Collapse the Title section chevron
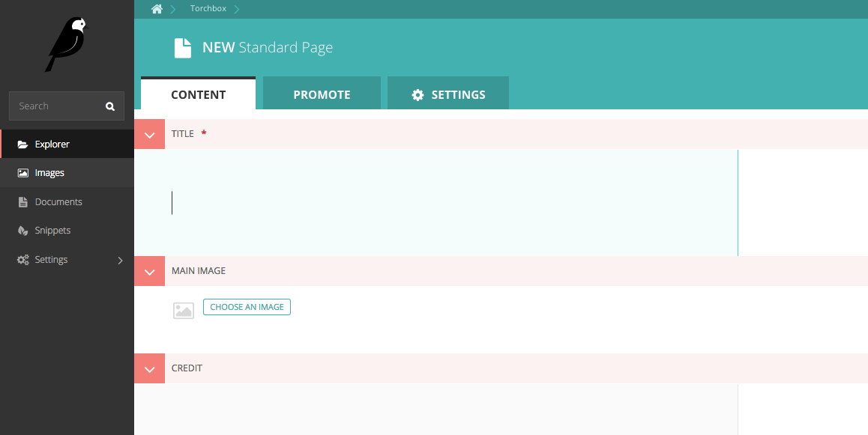This screenshot has width=868, height=435. tap(149, 135)
